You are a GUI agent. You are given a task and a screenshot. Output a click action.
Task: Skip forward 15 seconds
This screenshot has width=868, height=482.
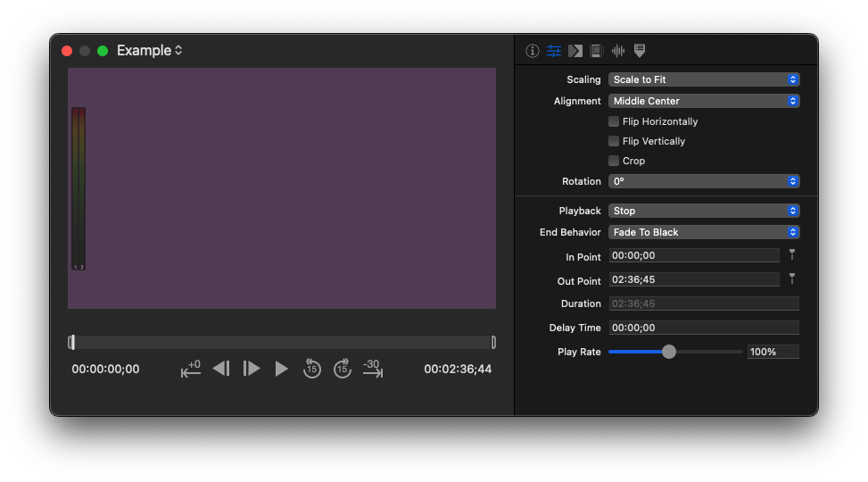(x=342, y=369)
